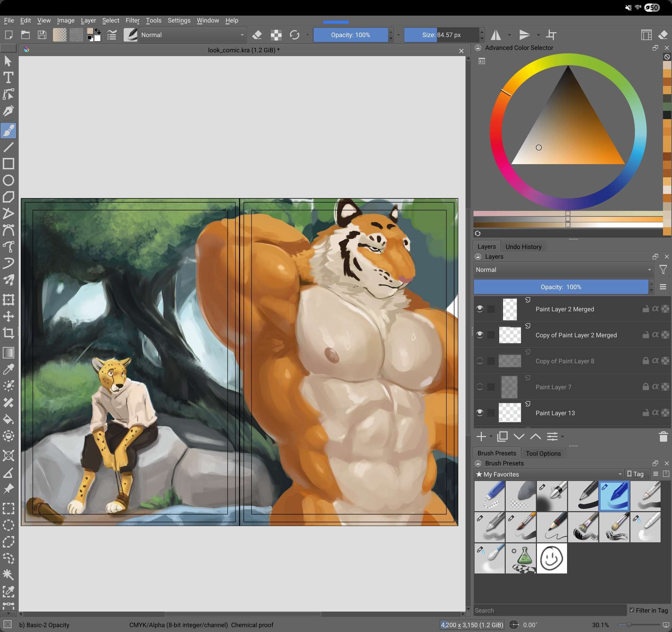Click horizontal mirror tool icon
The height and width of the screenshot is (632, 672).
pyautogui.click(x=496, y=35)
